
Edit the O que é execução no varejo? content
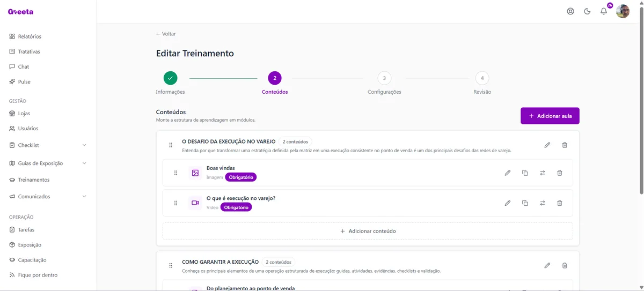[508, 203]
